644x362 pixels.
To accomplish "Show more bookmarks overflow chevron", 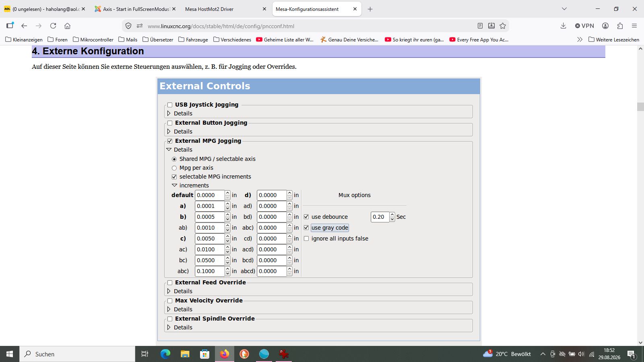I will point(580,39).
